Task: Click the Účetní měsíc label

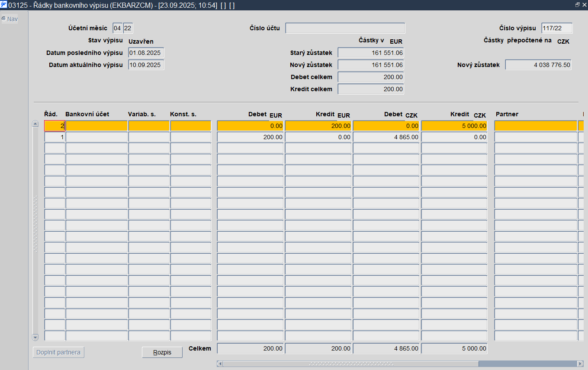Action: pos(88,28)
